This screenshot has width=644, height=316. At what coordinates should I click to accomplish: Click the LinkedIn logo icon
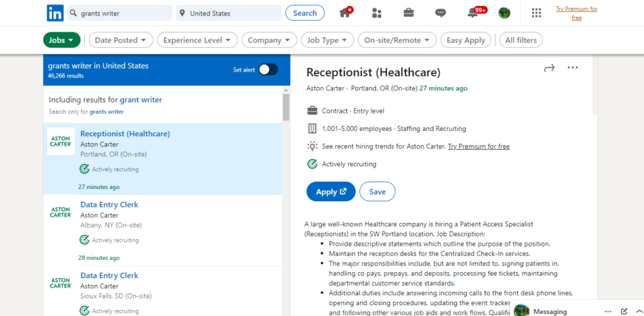coord(55,13)
